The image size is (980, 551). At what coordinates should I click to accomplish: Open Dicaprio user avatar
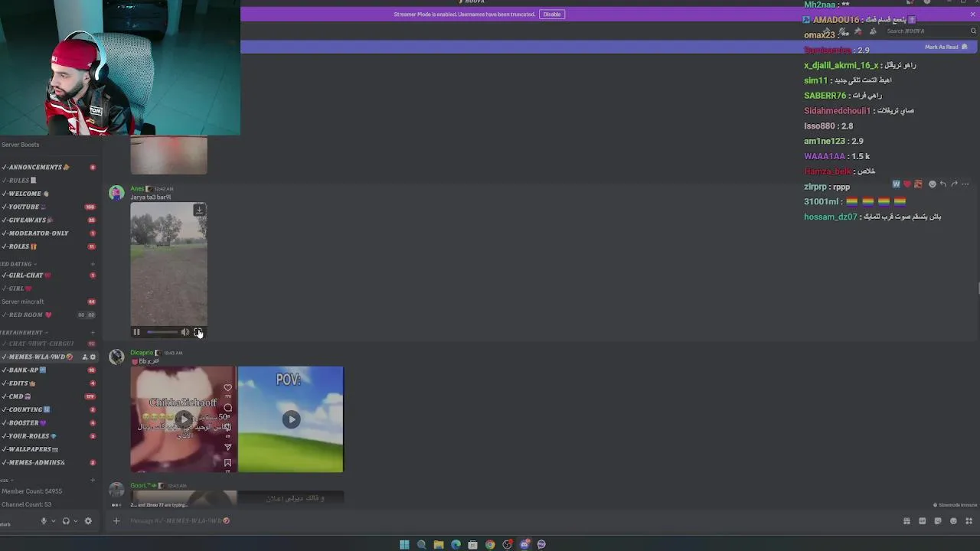point(116,357)
